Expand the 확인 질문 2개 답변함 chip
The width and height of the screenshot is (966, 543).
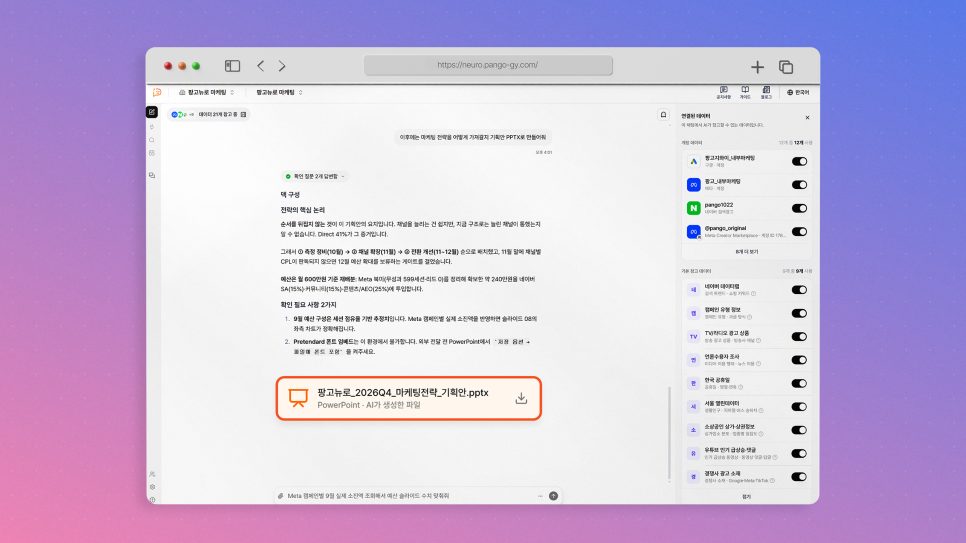tap(315, 176)
